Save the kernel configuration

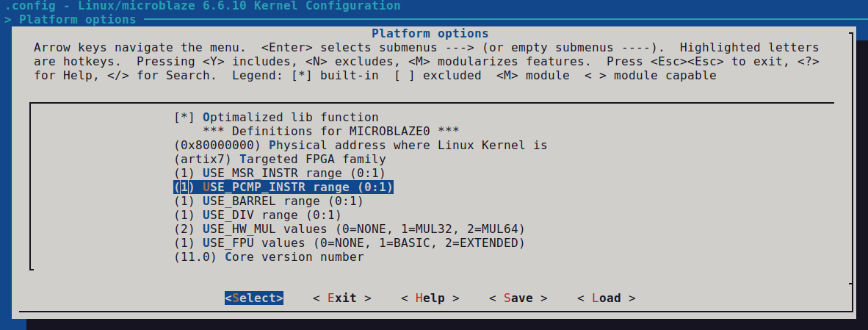(x=518, y=298)
